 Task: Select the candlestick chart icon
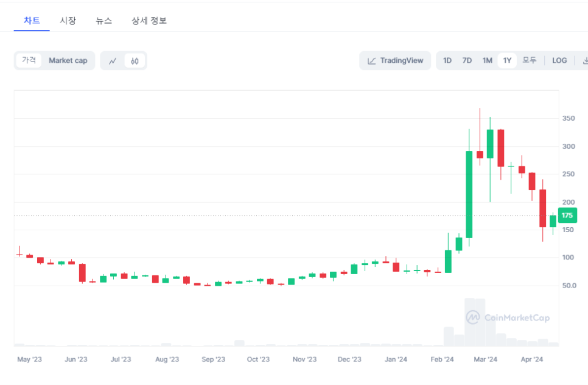click(135, 61)
